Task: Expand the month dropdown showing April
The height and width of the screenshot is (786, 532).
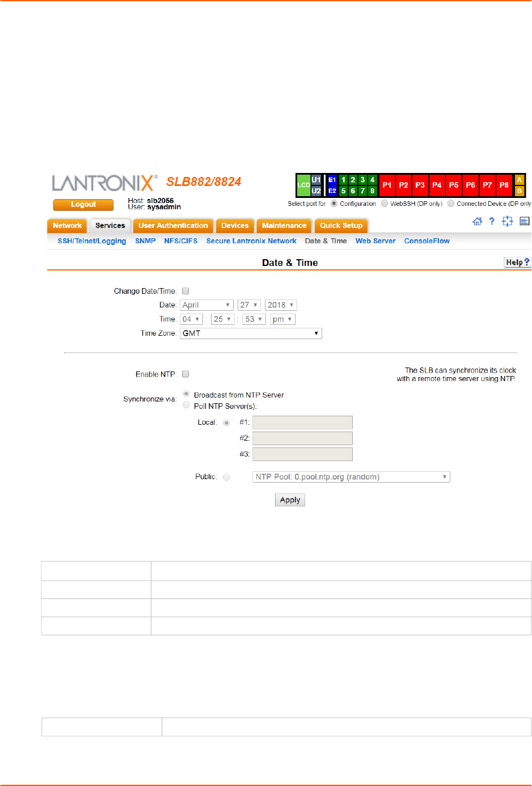Action: (x=206, y=305)
